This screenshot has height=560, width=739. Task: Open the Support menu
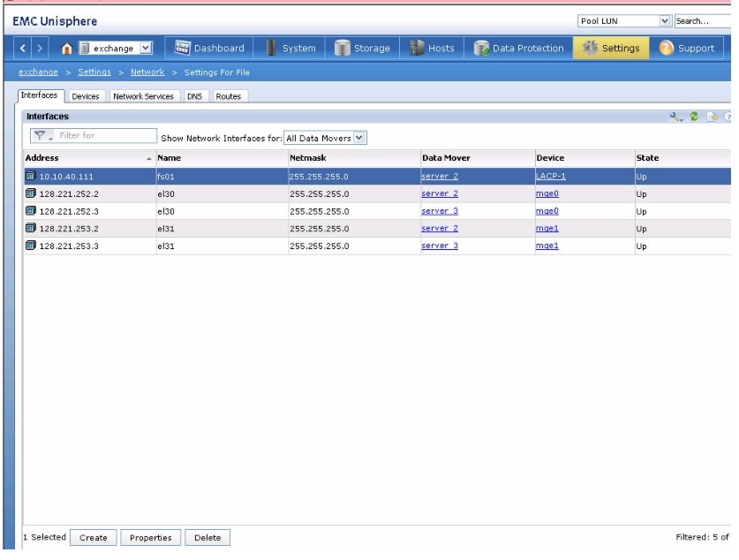(687, 48)
